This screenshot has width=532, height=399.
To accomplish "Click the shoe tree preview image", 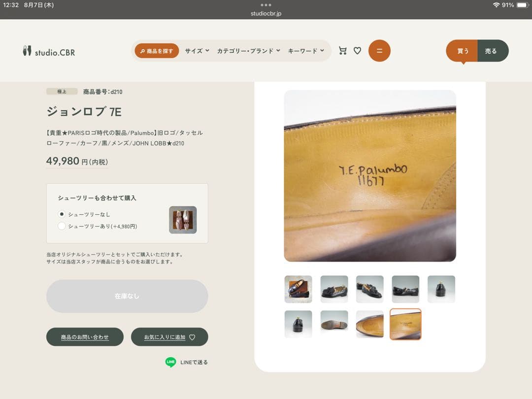I will tap(183, 220).
